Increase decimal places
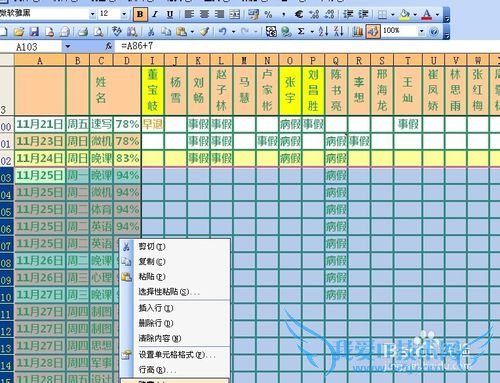 (314, 14)
